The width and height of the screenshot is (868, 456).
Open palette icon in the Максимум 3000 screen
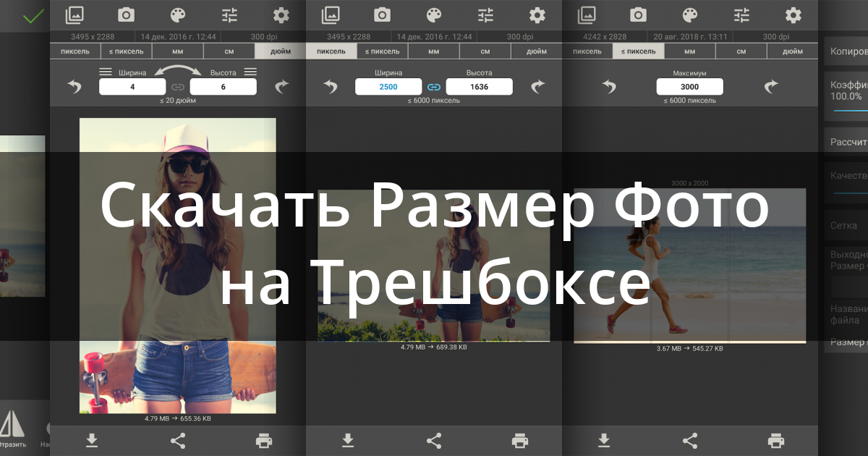[x=690, y=14]
